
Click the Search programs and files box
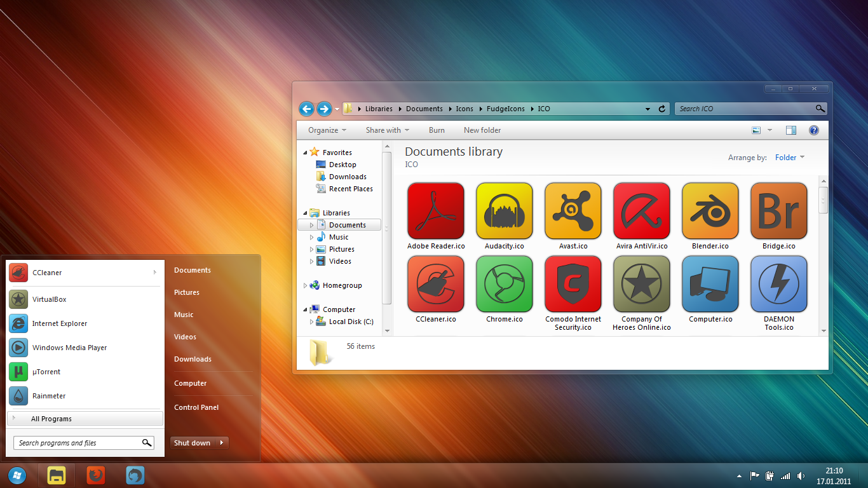point(83,443)
